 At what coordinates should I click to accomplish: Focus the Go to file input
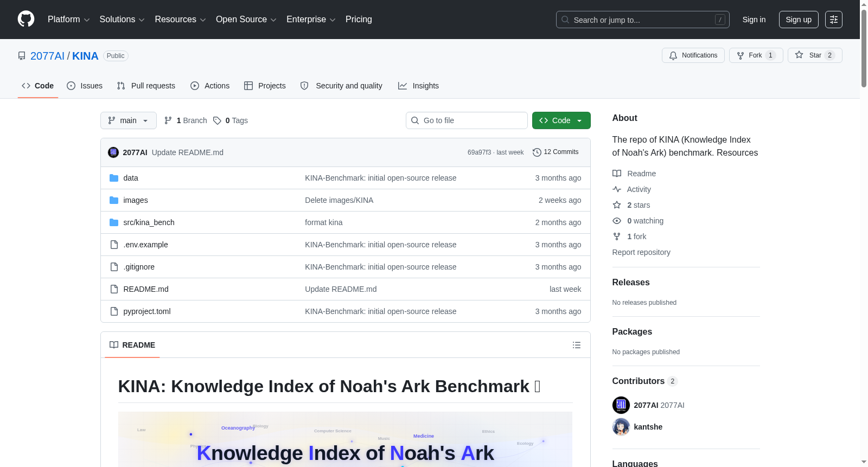coord(467,120)
